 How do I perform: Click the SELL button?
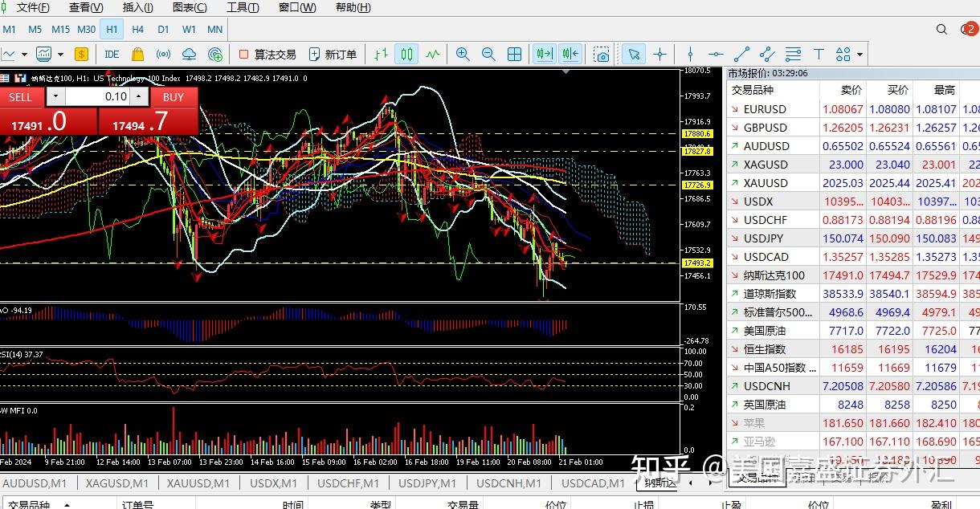(20, 96)
